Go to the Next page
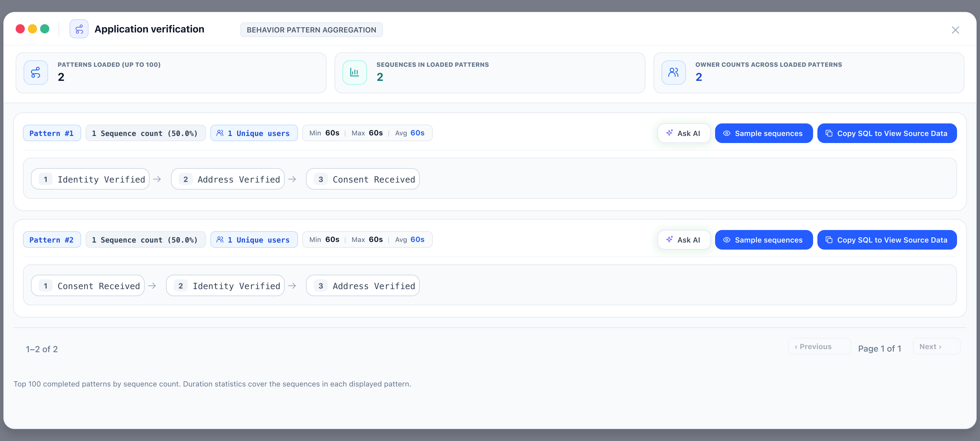Image resolution: width=980 pixels, height=441 pixels. point(936,346)
